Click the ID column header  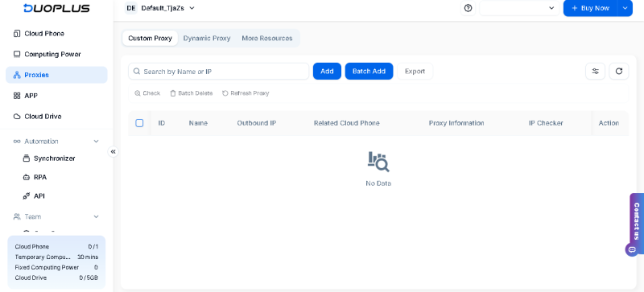click(x=162, y=123)
